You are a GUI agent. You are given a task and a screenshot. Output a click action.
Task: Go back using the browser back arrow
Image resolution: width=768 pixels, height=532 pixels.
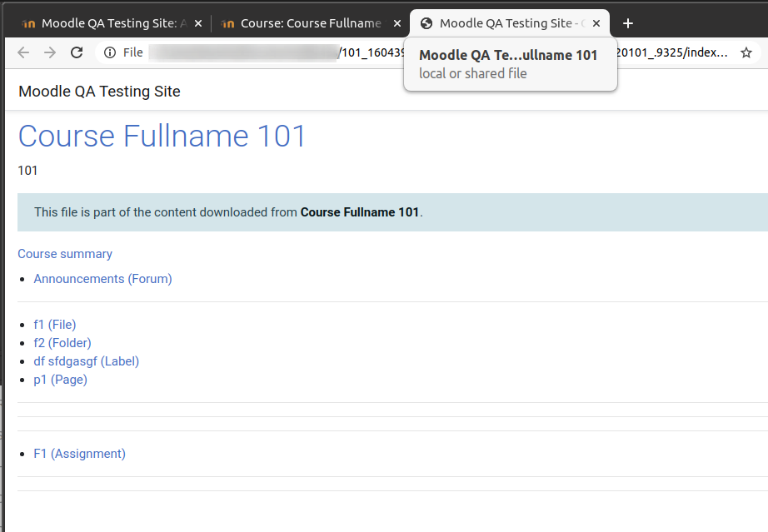point(23,52)
